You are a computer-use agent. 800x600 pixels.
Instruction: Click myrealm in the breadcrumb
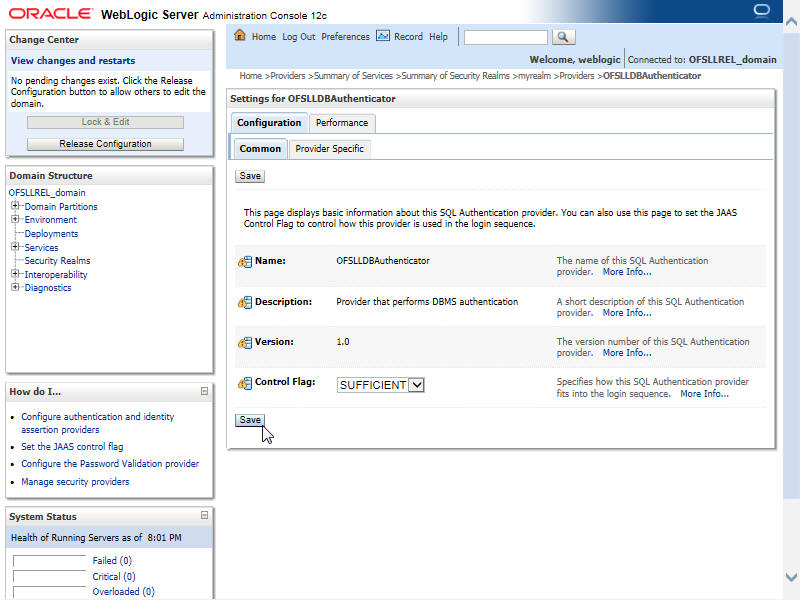click(535, 76)
